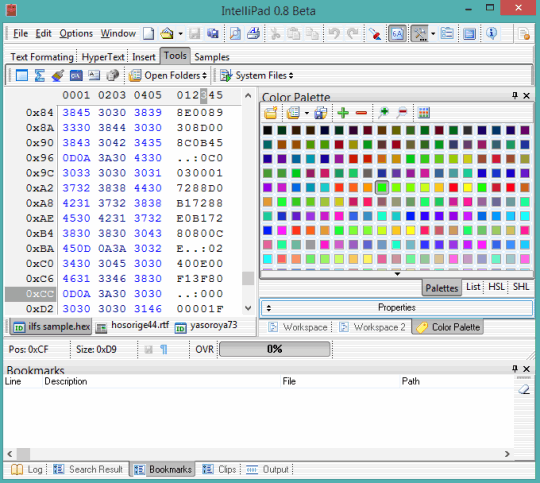Click the highlighter marker icon in the main toolbar
540x483 pixels.
pos(375,34)
